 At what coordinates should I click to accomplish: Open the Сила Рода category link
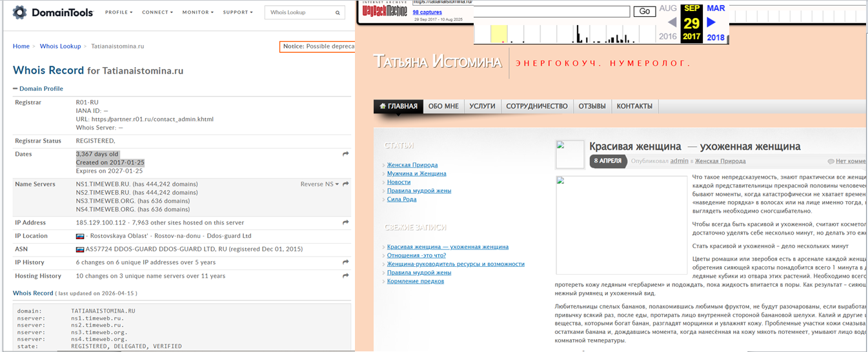[402, 199]
